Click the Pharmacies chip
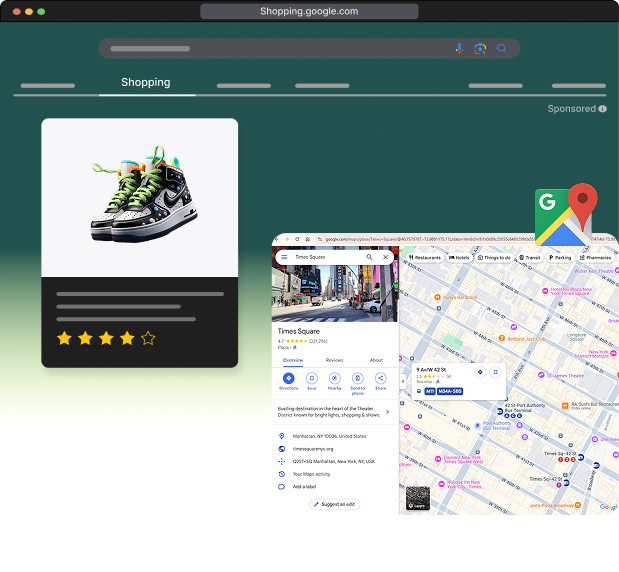The image size is (619, 572). [x=595, y=257]
